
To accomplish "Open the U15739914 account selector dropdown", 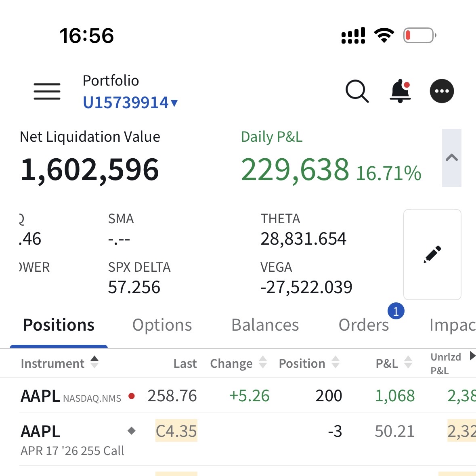I will coord(130,103).
